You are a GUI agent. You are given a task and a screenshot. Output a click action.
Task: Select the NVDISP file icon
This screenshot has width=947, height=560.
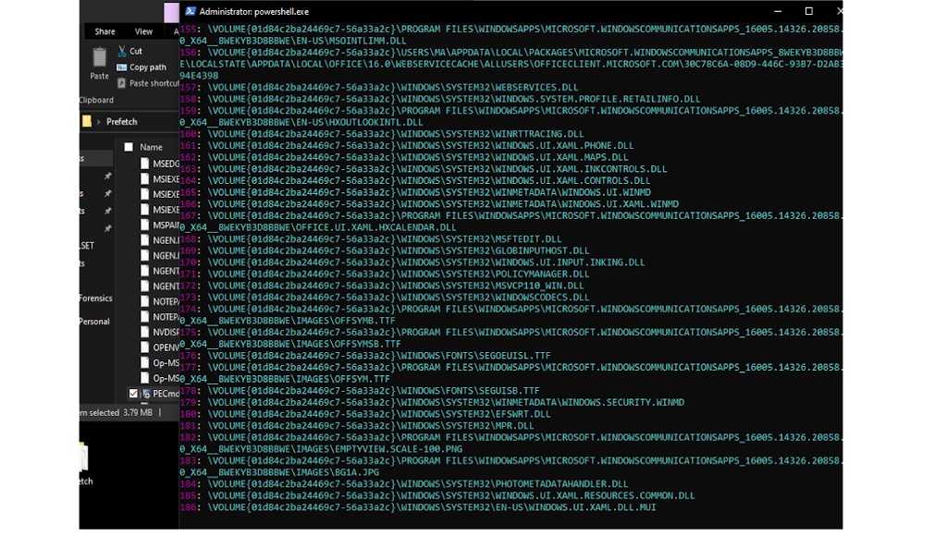[145, 331]
